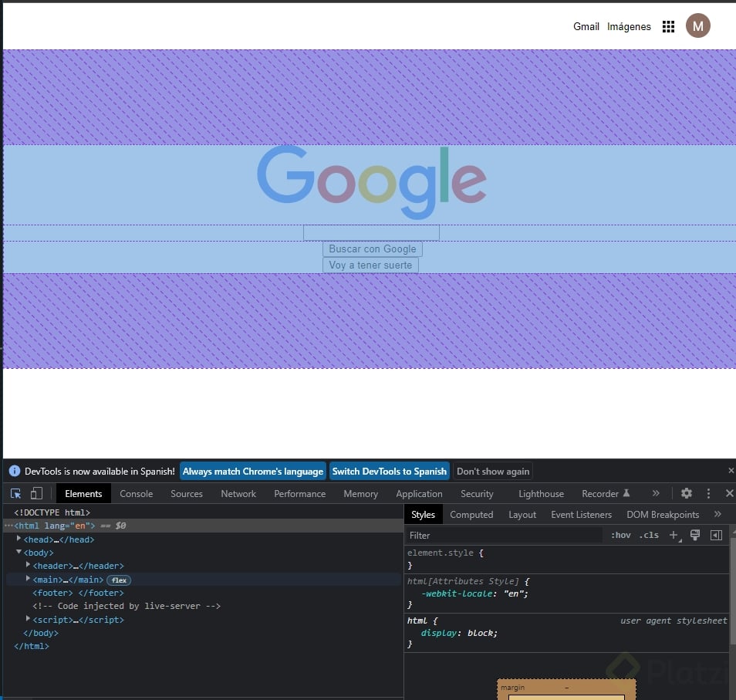736x700 pixels.
Task: Expand the header element node
Action: pos(28,565)
